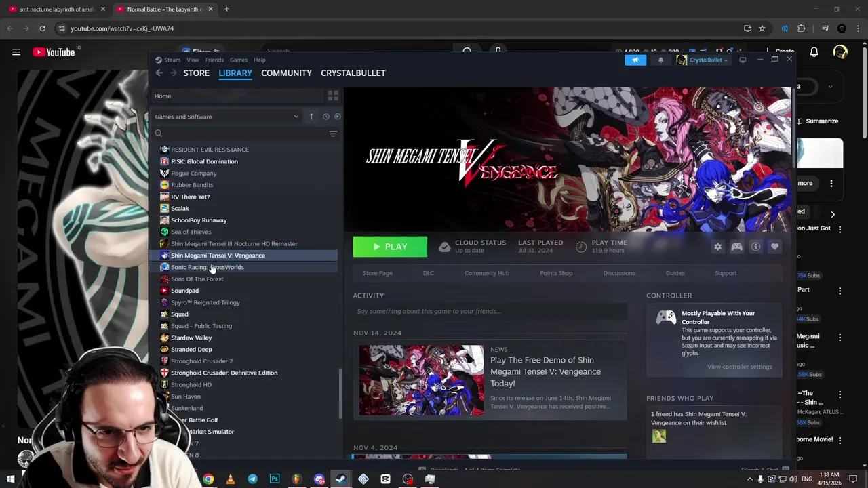Open controller layout icon beside gear

736,247
